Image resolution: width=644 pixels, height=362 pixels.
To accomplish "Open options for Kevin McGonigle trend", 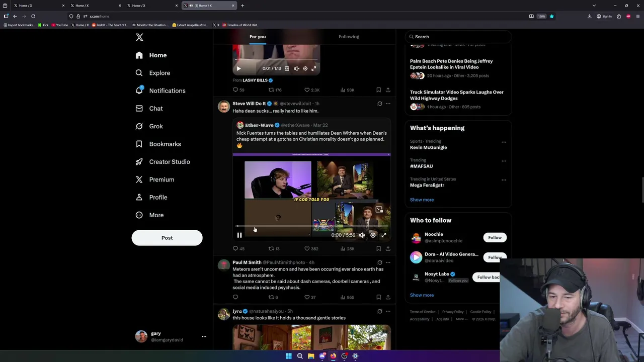I will coord(504,142).
